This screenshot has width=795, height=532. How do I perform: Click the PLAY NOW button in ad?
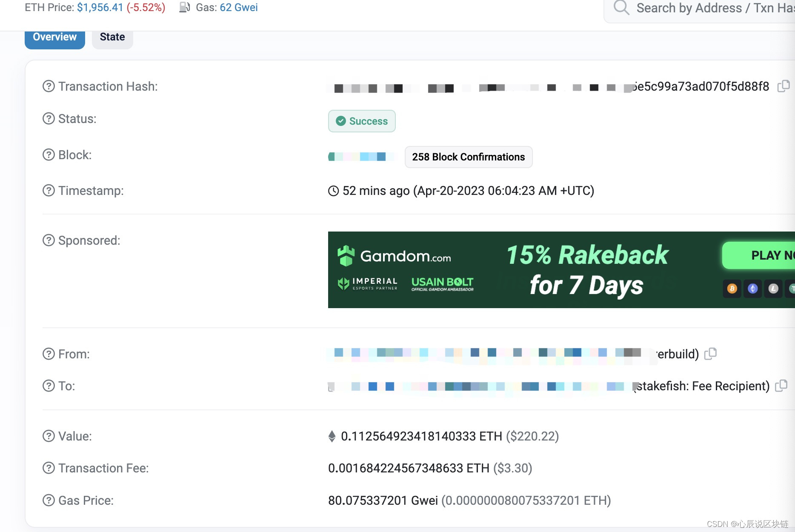(758, 255)
